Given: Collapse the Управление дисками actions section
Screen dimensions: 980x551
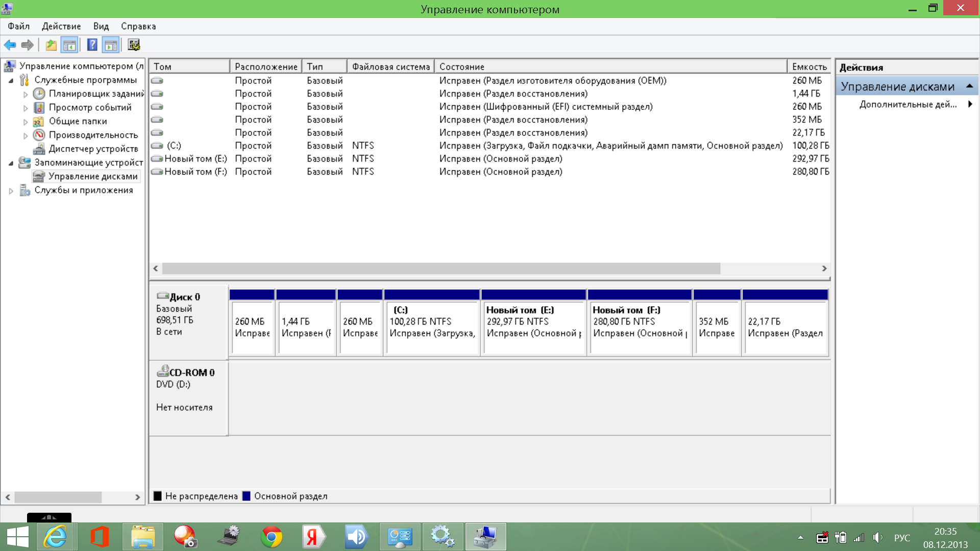Looking at the screenshot, I should click(x=969, y=86).
